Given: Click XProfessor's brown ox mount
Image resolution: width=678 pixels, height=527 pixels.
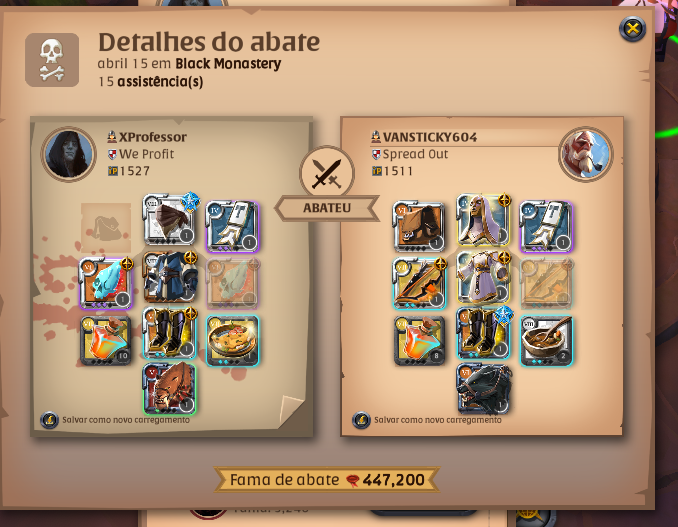Looking at the screenshot, I should tap(170, 389).
